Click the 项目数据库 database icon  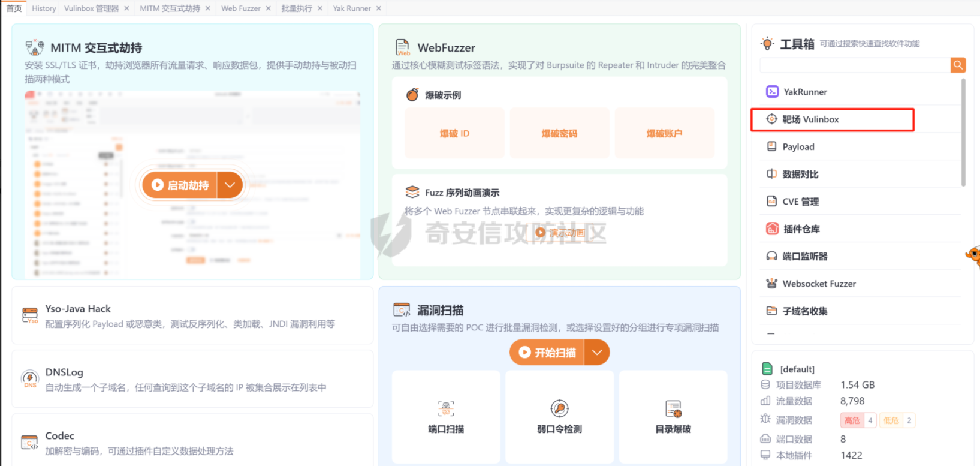coord(765,384)
